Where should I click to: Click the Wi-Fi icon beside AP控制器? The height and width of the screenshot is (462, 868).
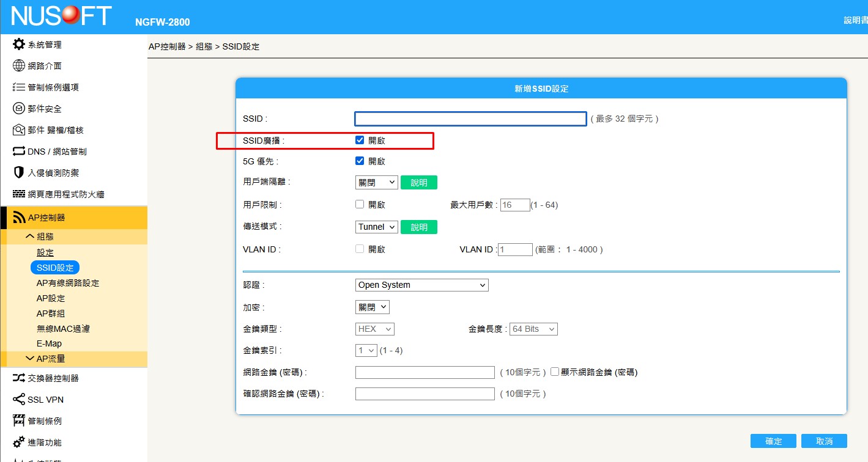19,218
